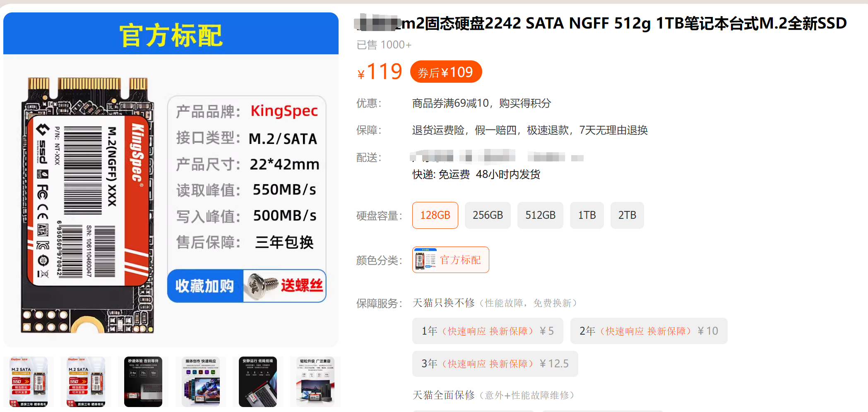View the 轻松升级 广泛兼容 thumbnail
This screenshot has height=412, width=868.
[x=315, y=382]
